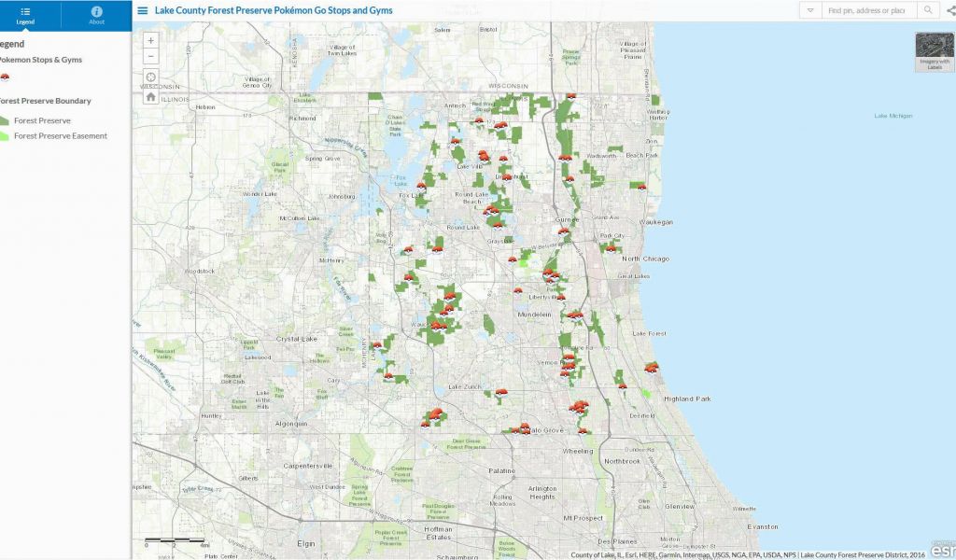Click the Waukegan label on the map
The height and width of the screenshot is (560, 956).
656,222
